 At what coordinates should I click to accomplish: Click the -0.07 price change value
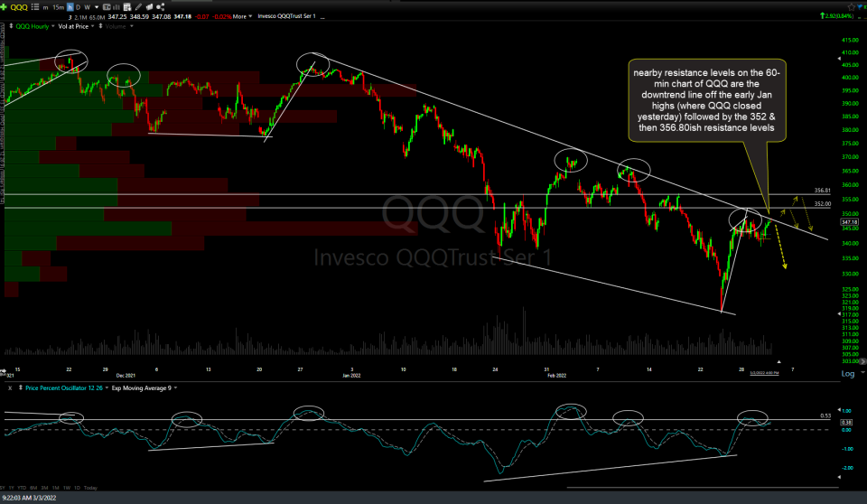pos(201,16)
